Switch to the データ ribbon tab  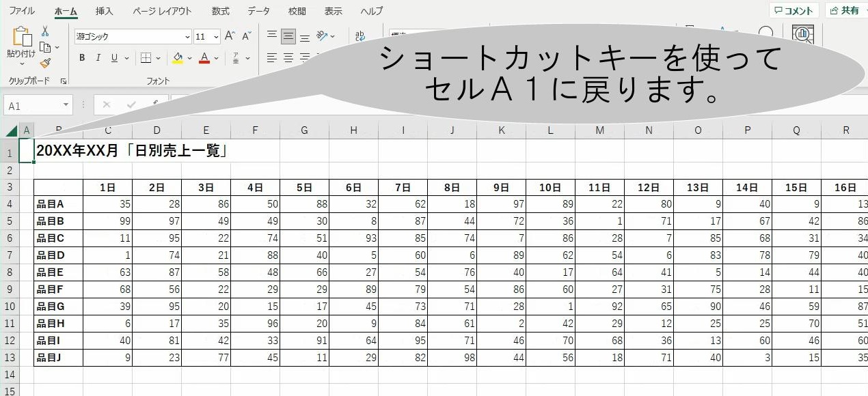[259, 10]
